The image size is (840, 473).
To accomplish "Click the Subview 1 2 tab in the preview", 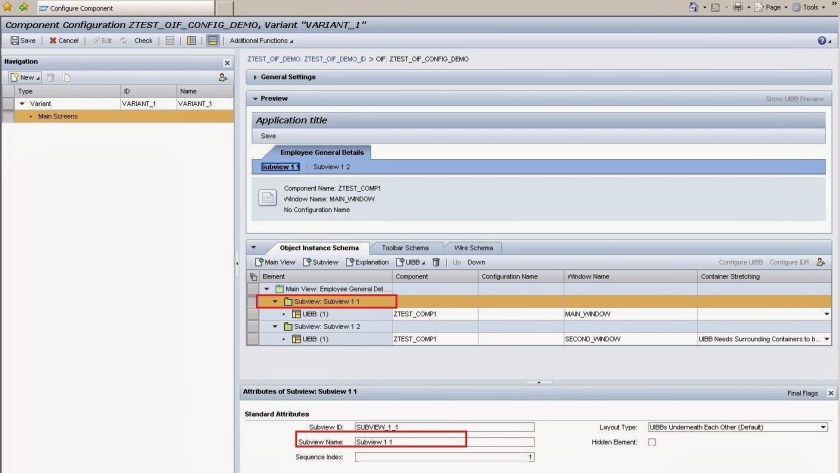I will [x=331, y=166].
